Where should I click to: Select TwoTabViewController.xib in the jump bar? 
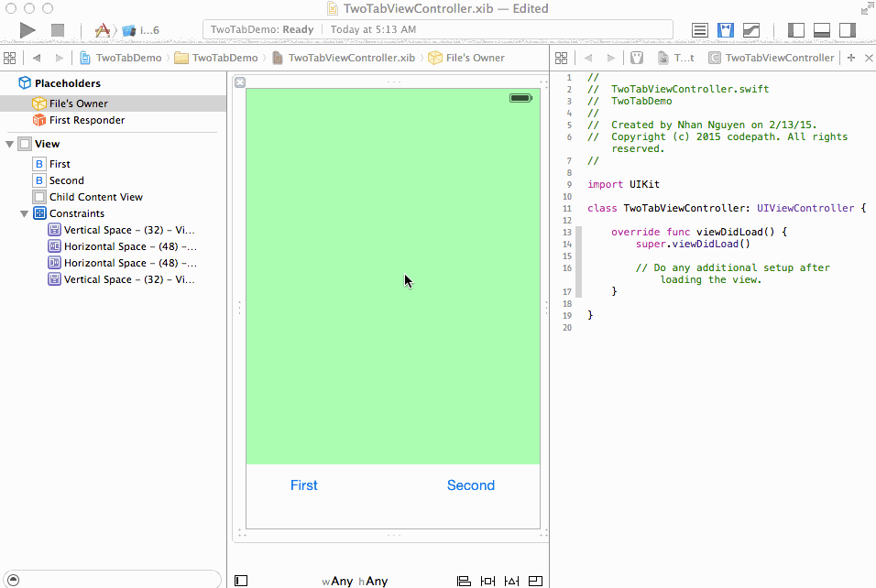point(351,58)
